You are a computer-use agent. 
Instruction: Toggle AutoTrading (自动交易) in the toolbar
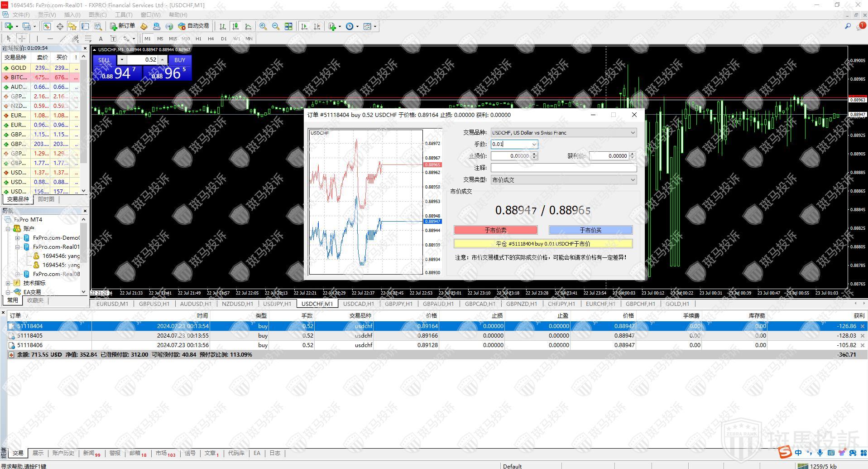pos(193,26)
